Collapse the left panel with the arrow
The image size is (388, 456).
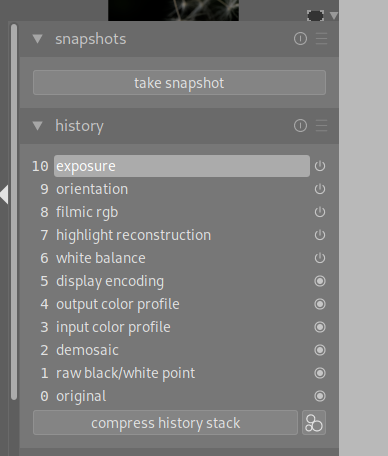point(4,194)
